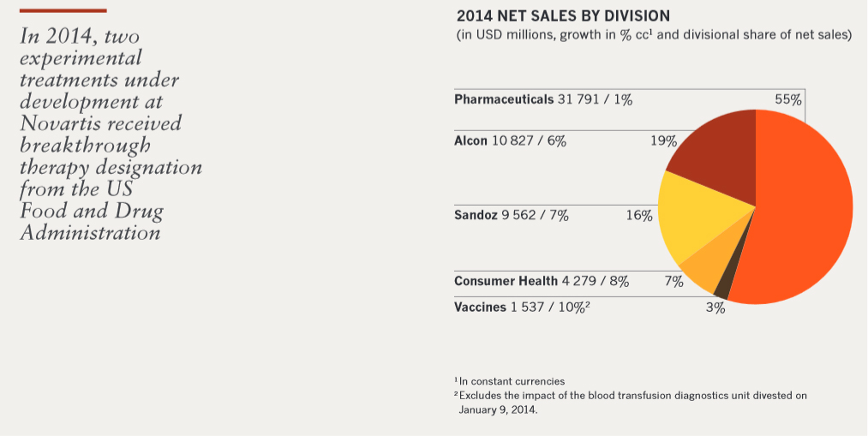Select the Sandoz 9 562 label
The width and height of the screenshot is (868, 436).
coord(511,215)
